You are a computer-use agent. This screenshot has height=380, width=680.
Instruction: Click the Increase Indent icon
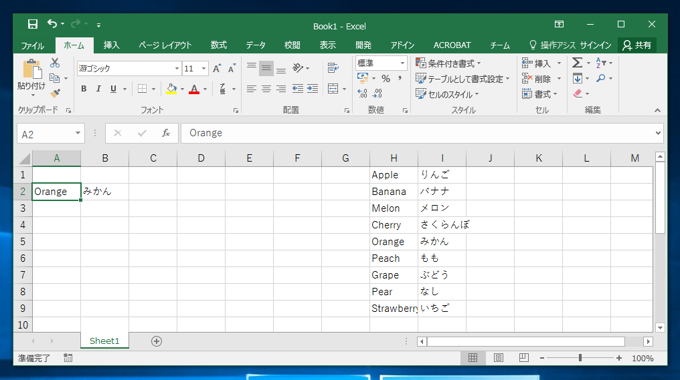(312, 89)
